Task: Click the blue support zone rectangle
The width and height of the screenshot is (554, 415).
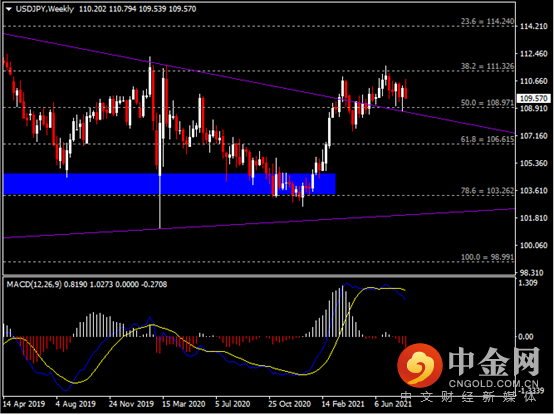Action: (x=169, y=184)
